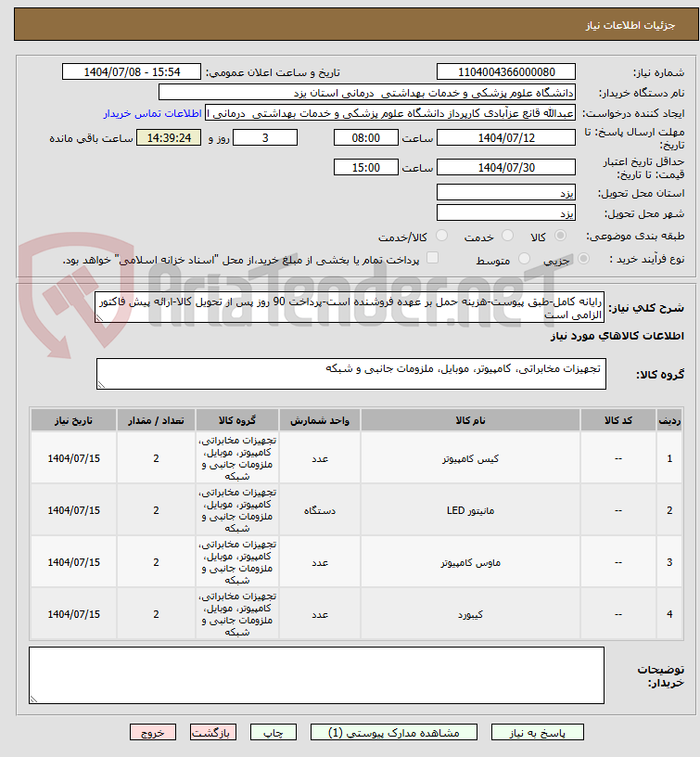Click the countdown timer 14:39:24
This screenshot has height=757, width=700.
tap(169, 137)
